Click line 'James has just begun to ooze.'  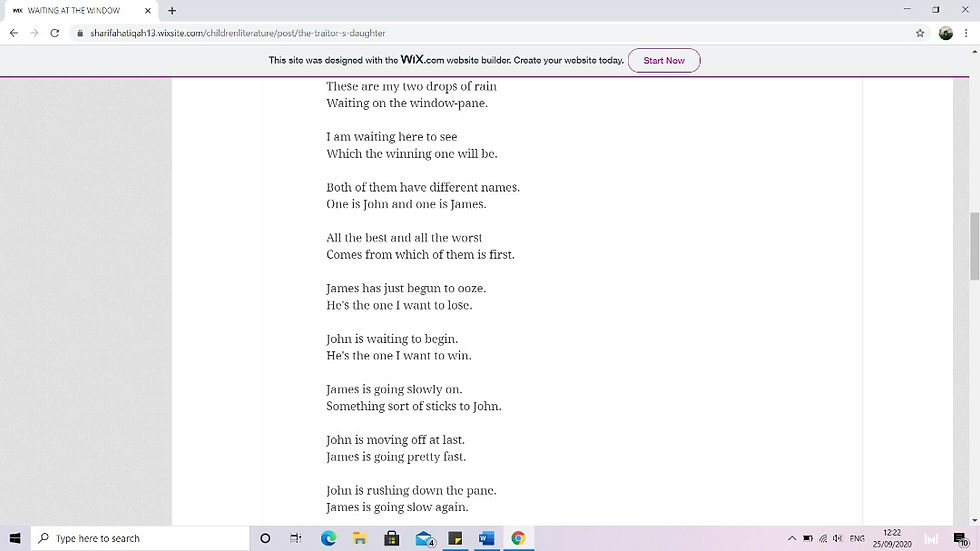click(406, 289)
